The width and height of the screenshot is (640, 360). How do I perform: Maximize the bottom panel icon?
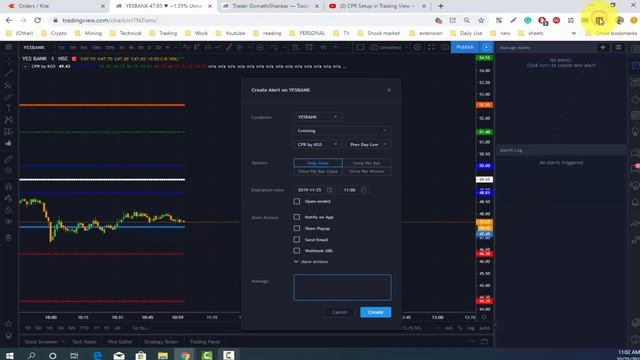[x=484, y=341]
